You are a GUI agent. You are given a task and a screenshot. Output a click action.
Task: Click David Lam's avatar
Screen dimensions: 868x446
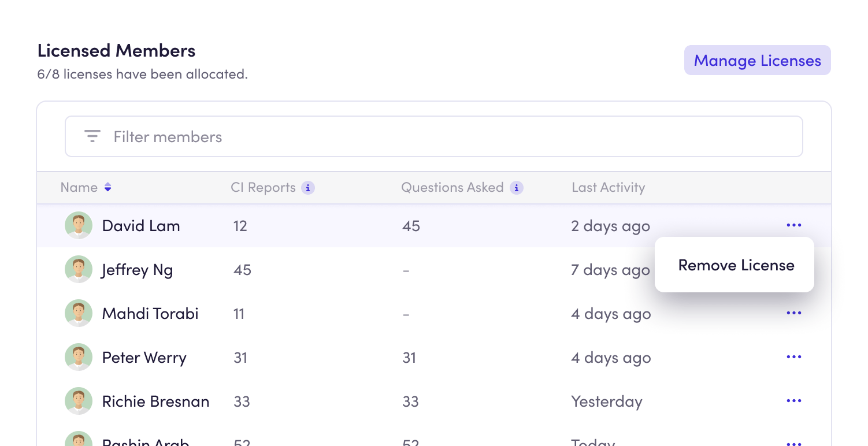(x=79, y=225)
